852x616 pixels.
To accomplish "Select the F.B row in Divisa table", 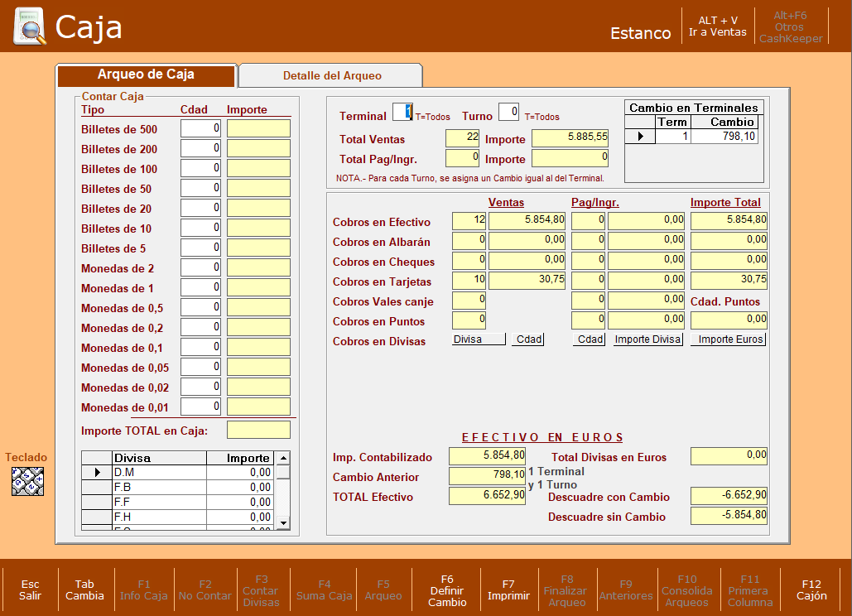I will [x=185, y=488].
